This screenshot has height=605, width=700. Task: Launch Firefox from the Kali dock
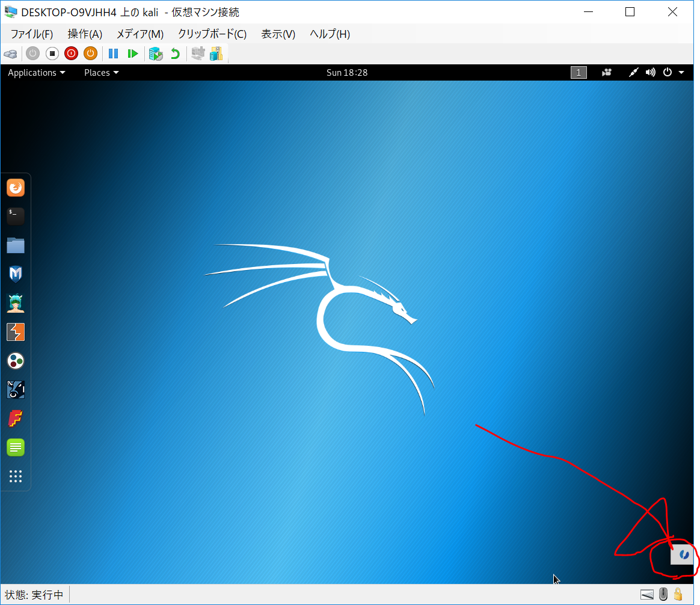(x=16, y=188)
